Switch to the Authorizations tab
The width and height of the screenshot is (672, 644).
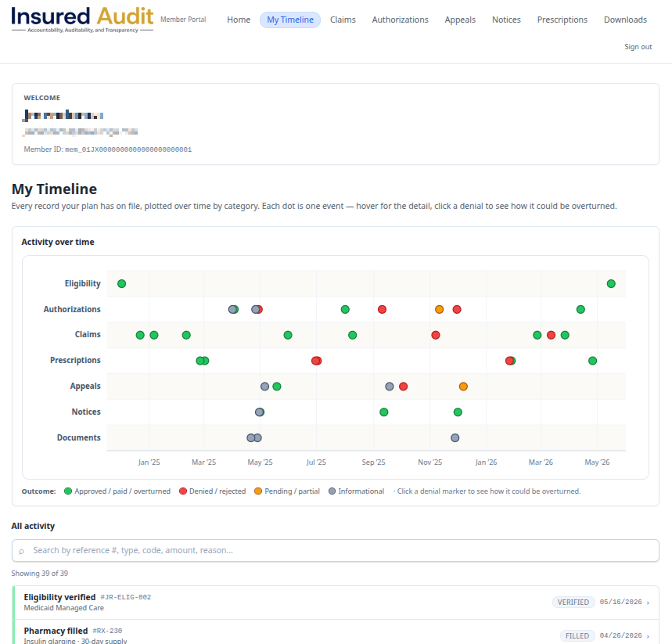click(401, 20)
